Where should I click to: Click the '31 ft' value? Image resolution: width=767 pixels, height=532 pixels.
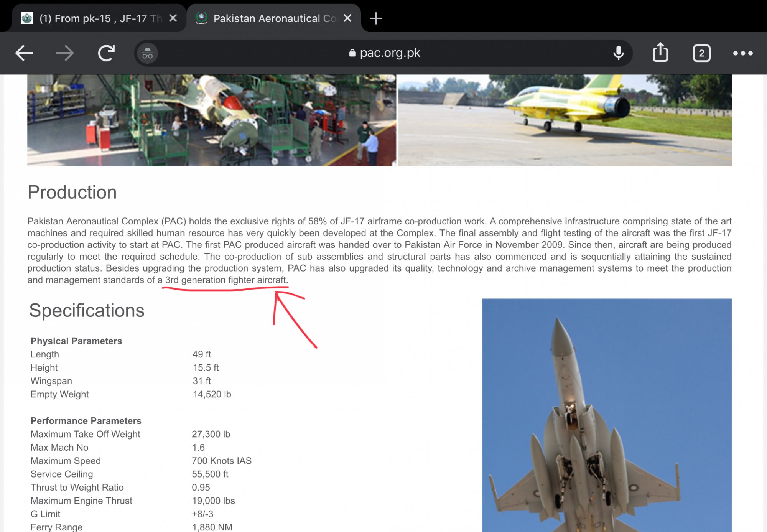202,381
